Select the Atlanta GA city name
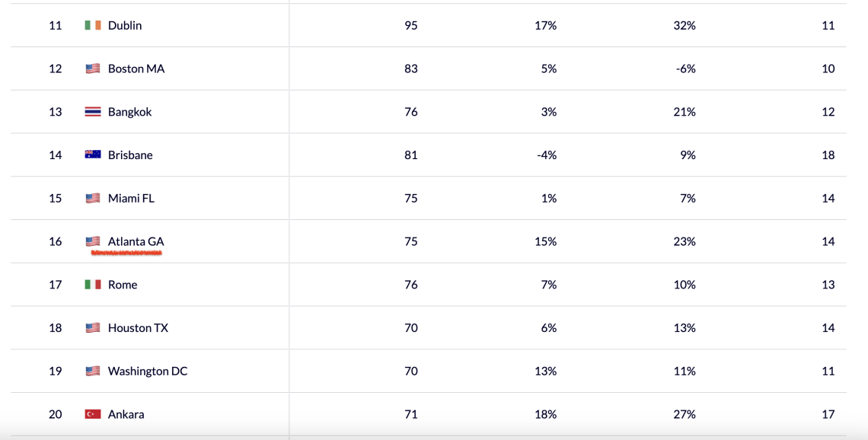868x440 pixels. point(136,241)
